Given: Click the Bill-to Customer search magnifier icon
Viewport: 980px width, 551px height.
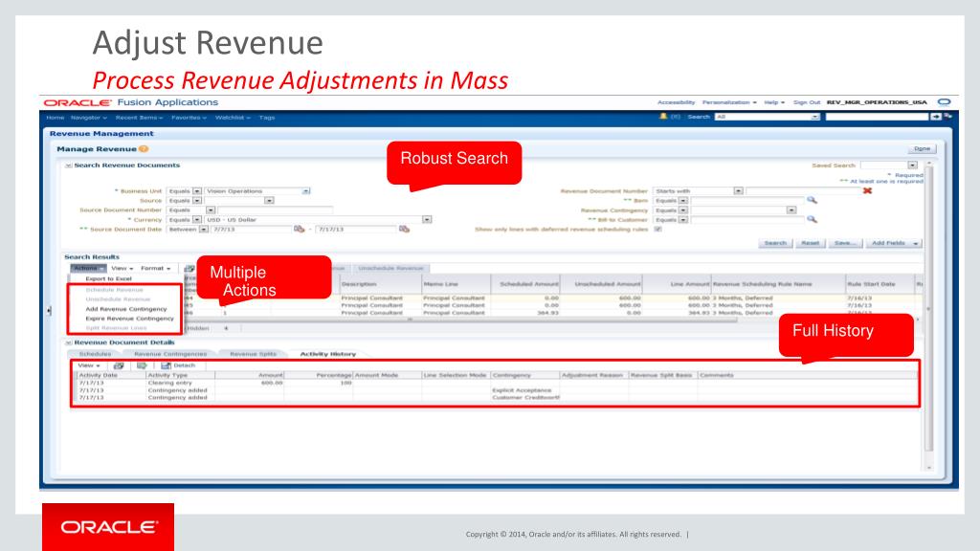Looking at the screenshot, I should 812,219.
